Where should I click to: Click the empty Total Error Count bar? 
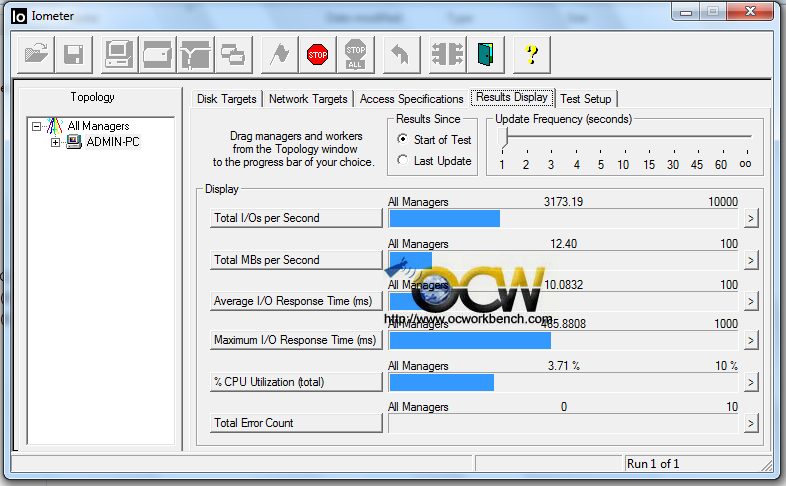pyautogui.click(x=563, y=423)
